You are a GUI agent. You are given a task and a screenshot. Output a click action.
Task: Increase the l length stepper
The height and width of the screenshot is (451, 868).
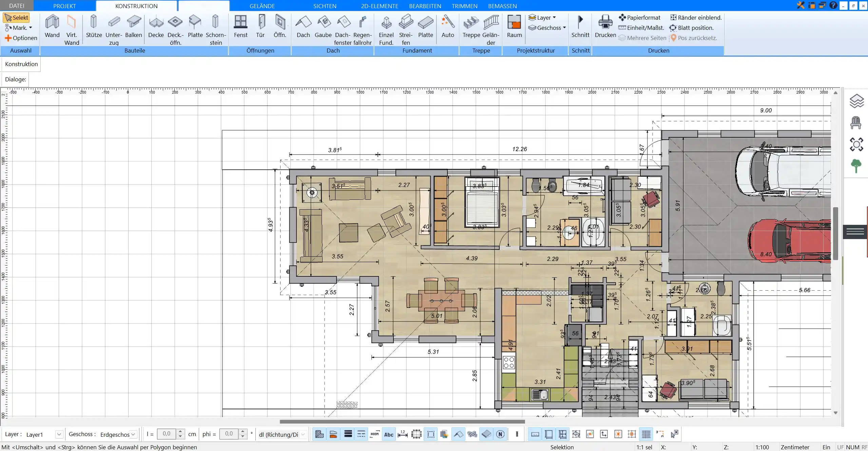tap(180, 432)
